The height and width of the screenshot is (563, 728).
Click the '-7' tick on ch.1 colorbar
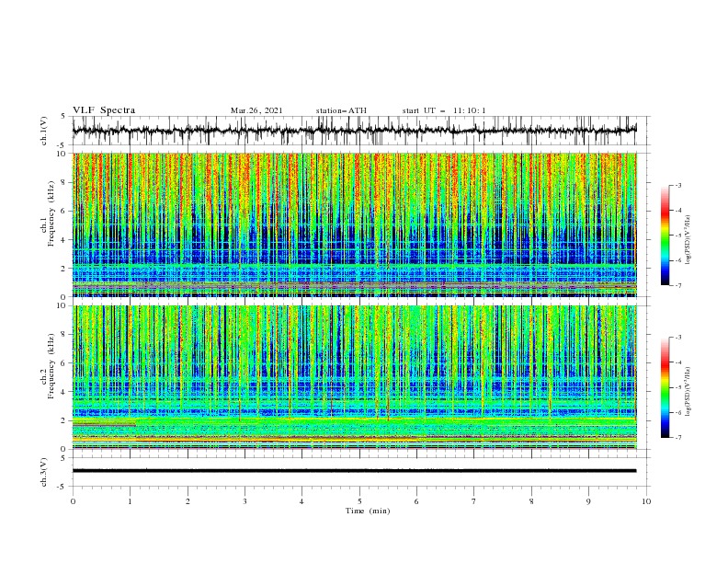(x=677, y=285)
